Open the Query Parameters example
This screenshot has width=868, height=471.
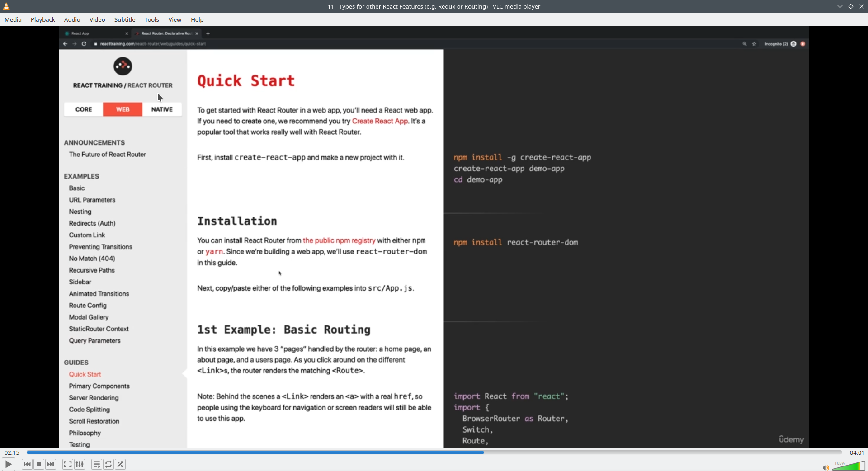pos(94,341)
